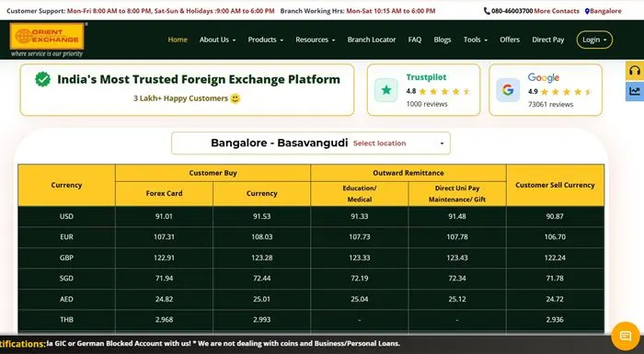Click the USD Education/Medical rate 91.33
The image size is (644, 354).
360,216
